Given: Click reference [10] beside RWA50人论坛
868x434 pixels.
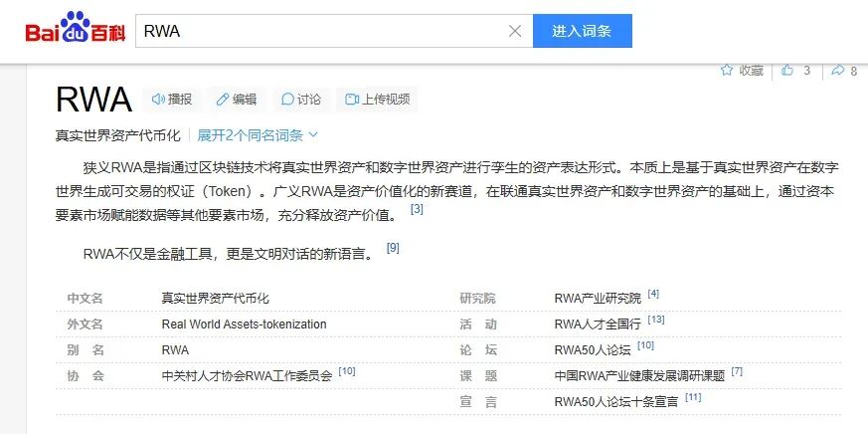Looking at the screenshot, I should 645,346.
